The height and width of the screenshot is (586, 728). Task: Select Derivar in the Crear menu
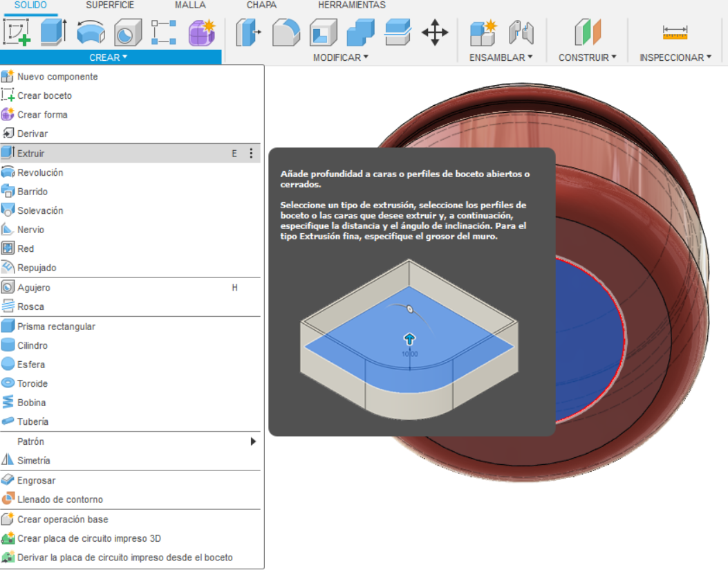coord(131,134)
